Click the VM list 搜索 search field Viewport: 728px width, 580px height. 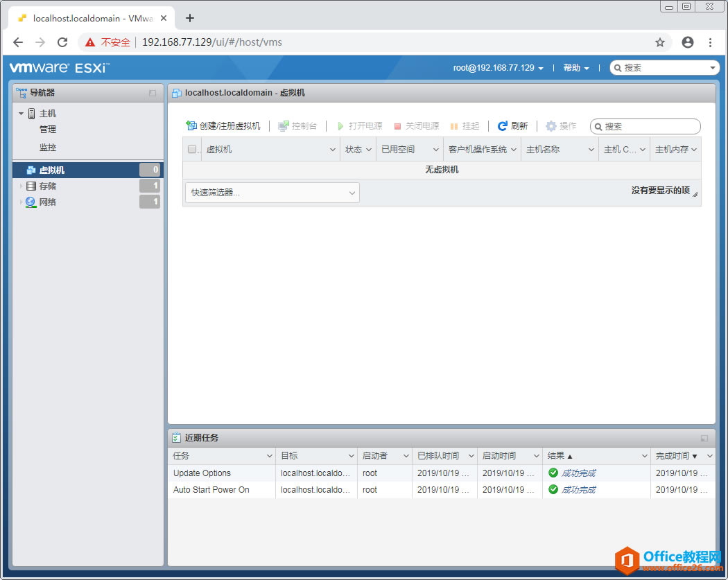point(645,126)
